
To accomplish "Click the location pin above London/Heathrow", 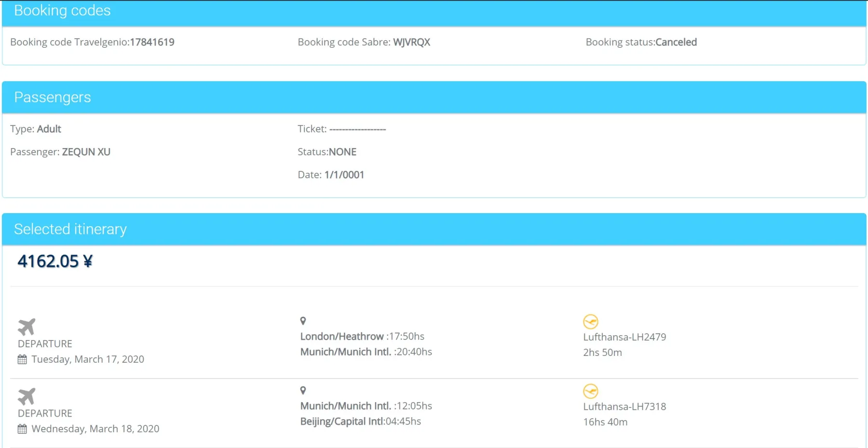I will coord(303,321).
